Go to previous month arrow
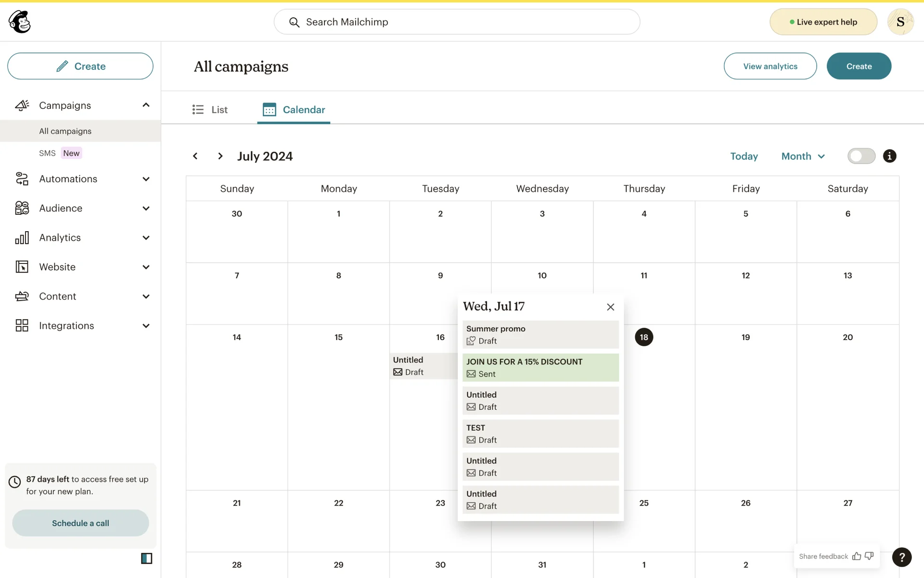This screenshot has width=924, height=578. tap(195, 156)
